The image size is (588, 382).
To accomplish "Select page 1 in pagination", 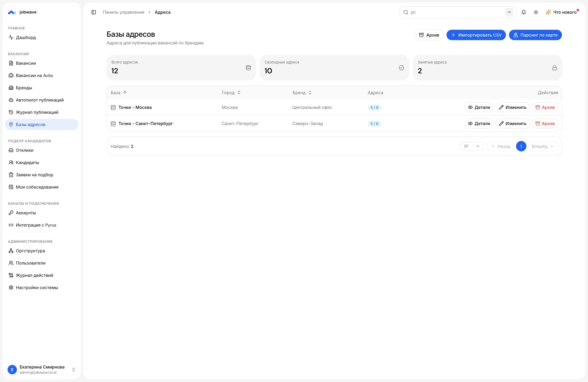I will [x=521, y=146].
